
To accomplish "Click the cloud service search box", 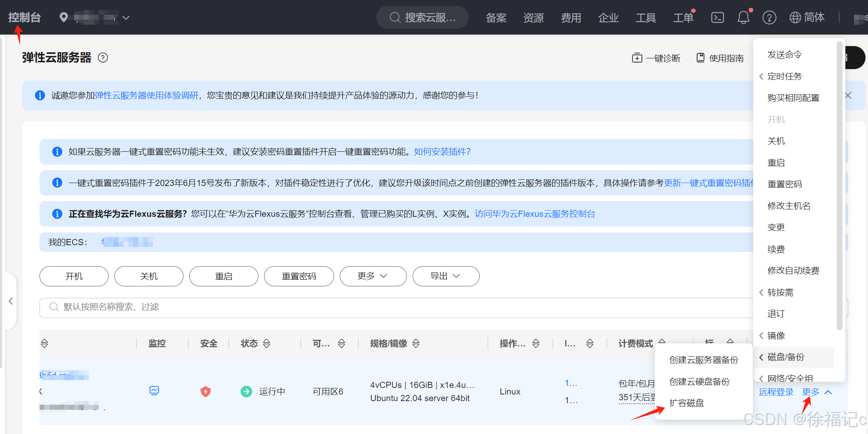I will pyautogui.click(x=422, y=17).
